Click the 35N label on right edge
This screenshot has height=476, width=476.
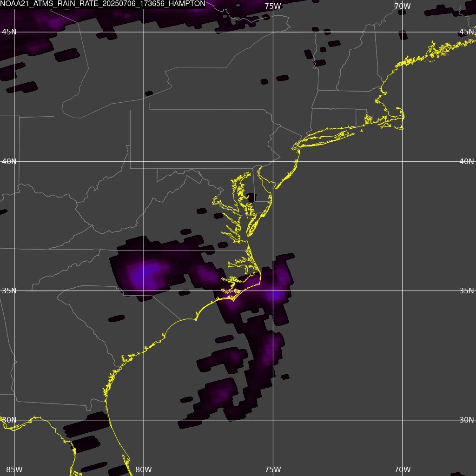pos(467,291)
